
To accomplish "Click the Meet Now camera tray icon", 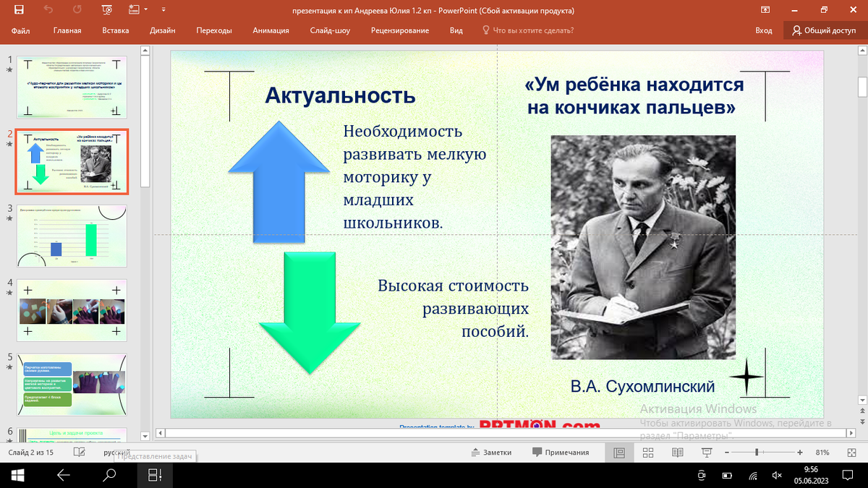I will click(x=702, y=475).
